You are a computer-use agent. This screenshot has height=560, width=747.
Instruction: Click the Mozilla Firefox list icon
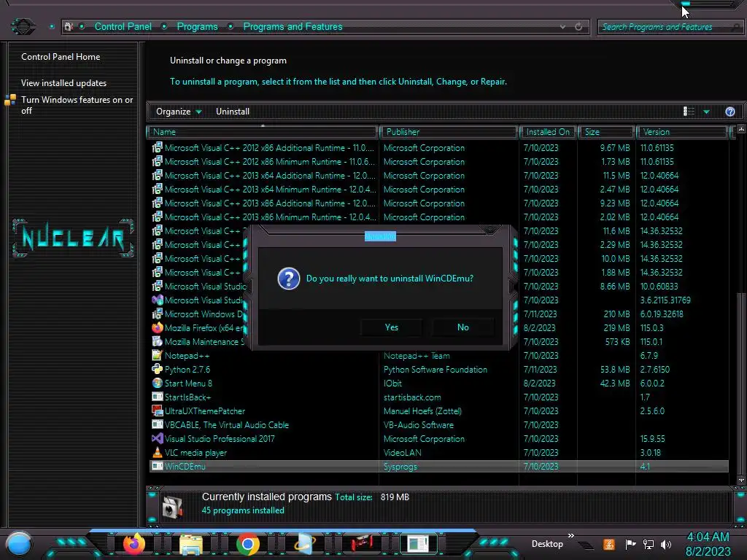pos(158,327)
